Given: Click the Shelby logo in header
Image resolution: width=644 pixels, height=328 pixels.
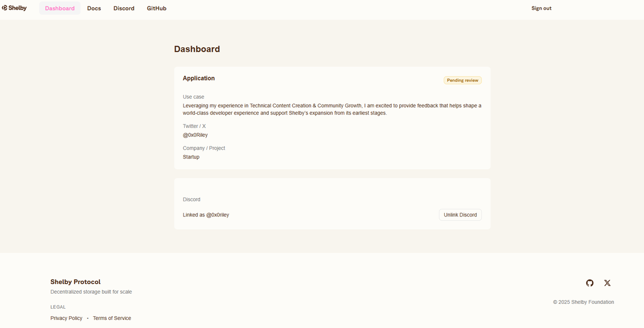Looking at the screenshot, I should 14,8.
